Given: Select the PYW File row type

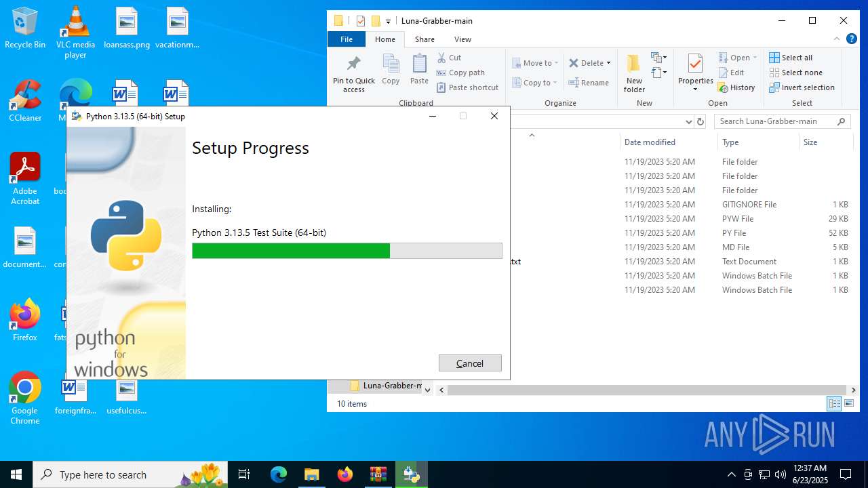Looking at the screenshot, I should coord(738,219).
